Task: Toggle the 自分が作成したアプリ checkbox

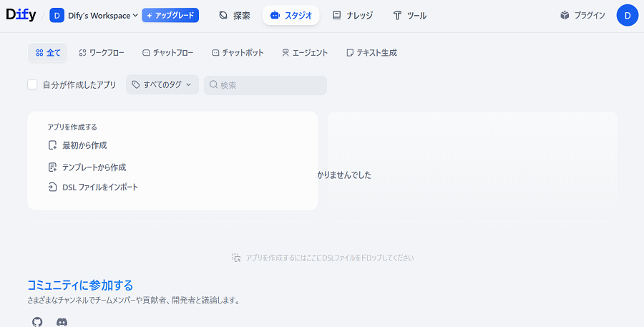Action: coord(32,84)
